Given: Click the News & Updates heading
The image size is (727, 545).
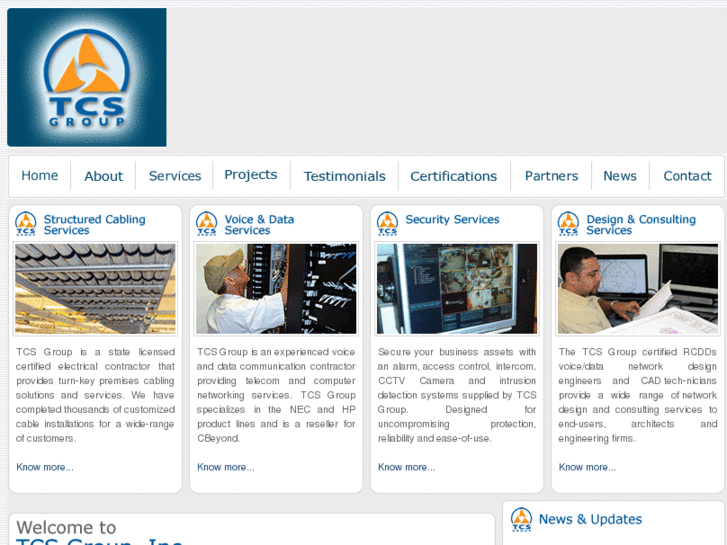Looking at the screenshot, I should 590,519.
